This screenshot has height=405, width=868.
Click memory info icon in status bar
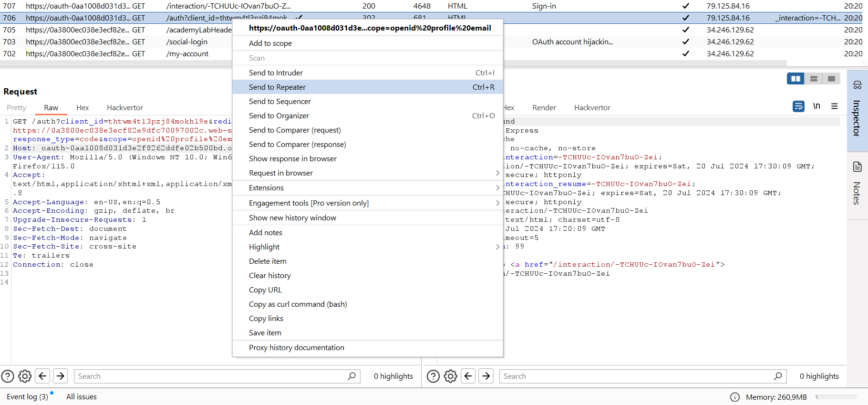coord(735,397)
